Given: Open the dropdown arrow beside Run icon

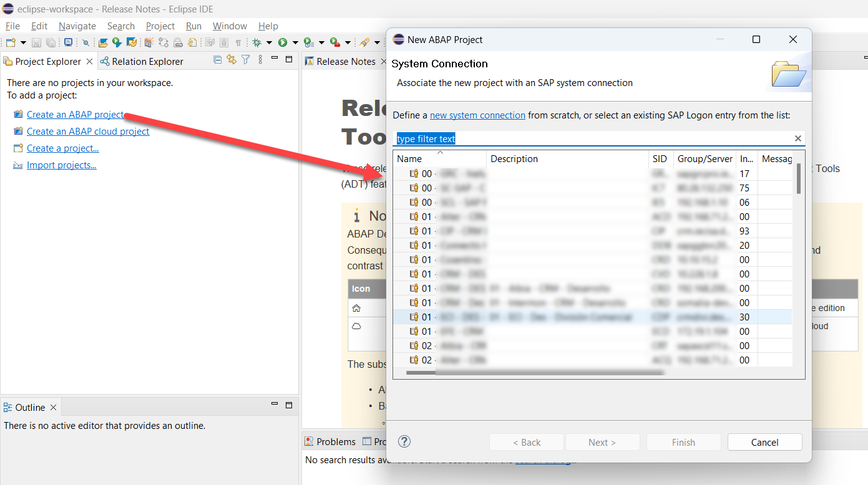Looking at the screenshot, I should tap(295, 42).
